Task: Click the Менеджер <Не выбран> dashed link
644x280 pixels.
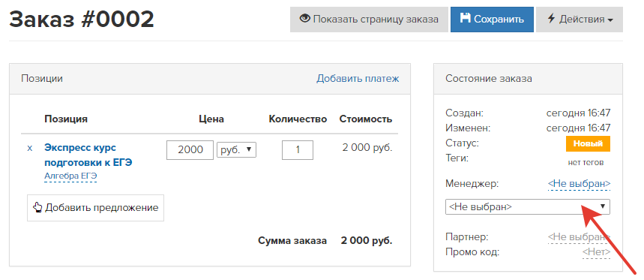Action: (579, 183)
